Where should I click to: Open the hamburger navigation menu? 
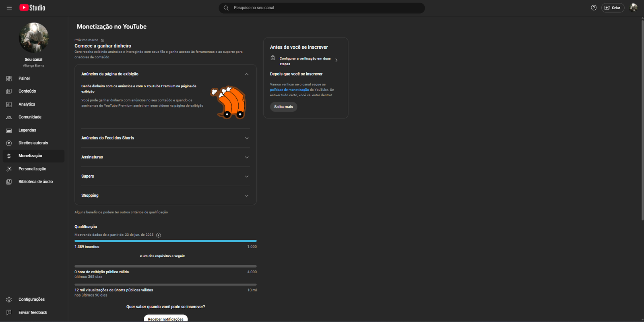pyautogui.click(x=9, y=8)
